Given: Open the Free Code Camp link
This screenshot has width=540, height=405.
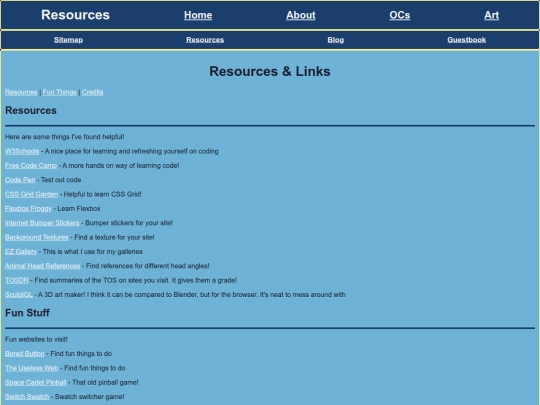Looking at the screenshot, I should pos(31,166).
